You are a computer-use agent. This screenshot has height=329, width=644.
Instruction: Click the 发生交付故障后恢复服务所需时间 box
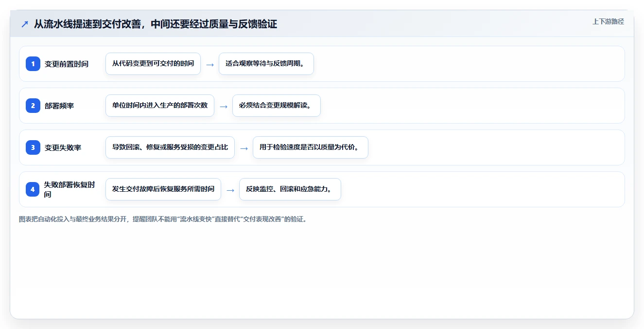pos(163,189)
